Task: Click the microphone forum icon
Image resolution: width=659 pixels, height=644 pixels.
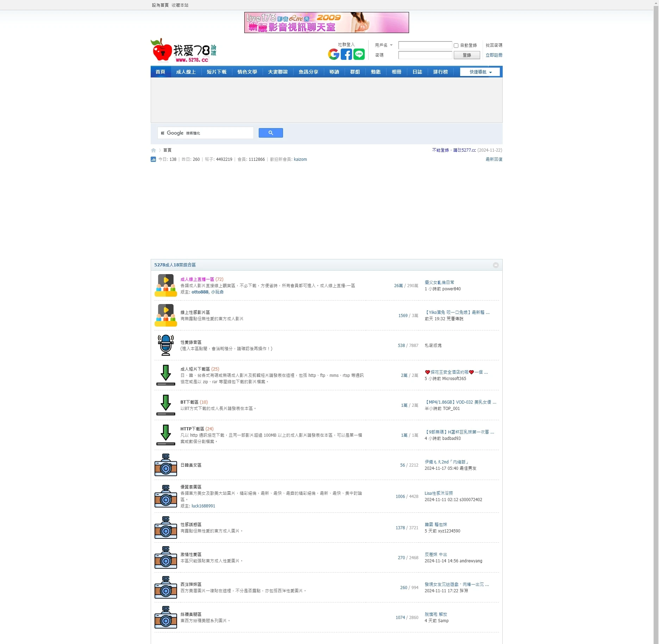Action: pos(165,345)
